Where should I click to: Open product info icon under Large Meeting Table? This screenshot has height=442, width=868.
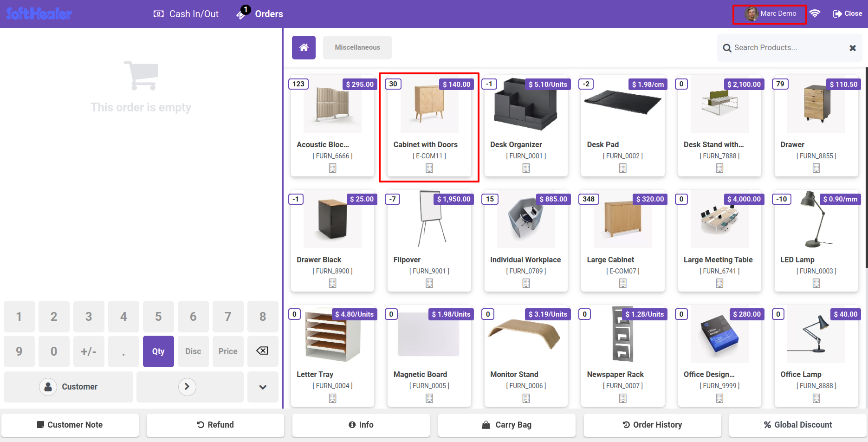(x=719, y=283)
